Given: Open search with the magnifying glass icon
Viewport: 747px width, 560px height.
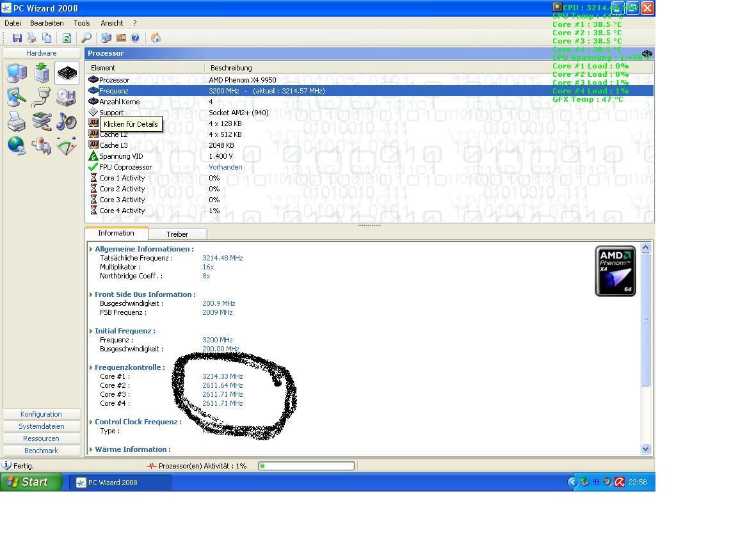Looking at the screenshot, I should point(86,38).
